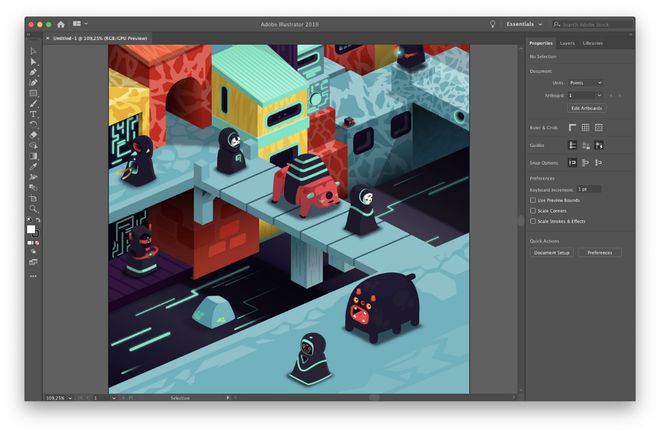Enable Use Preview Bounds checkbox
This screenshot has height=433, width=660.
pyautogui.click(x=533, y=200)
